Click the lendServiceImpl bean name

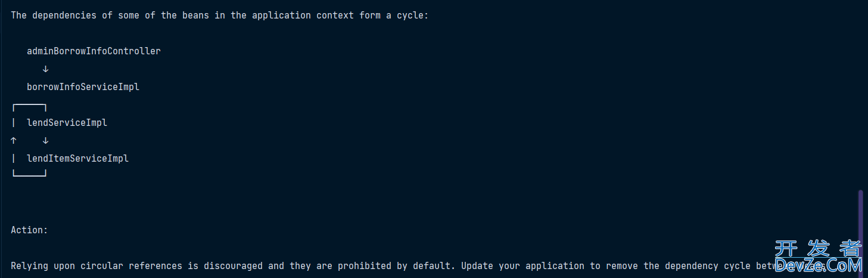[67, 123]
